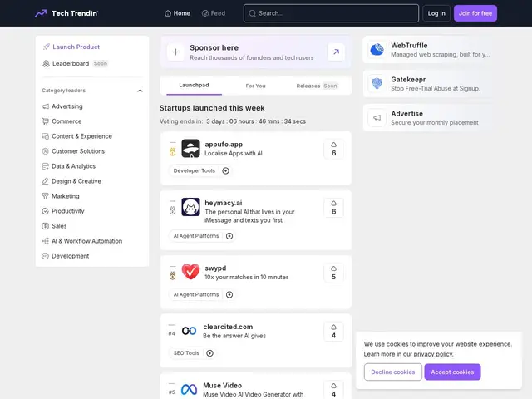
Task: Click the circle-plus icon next to SEO Tools
Action: tap(210, 353)
